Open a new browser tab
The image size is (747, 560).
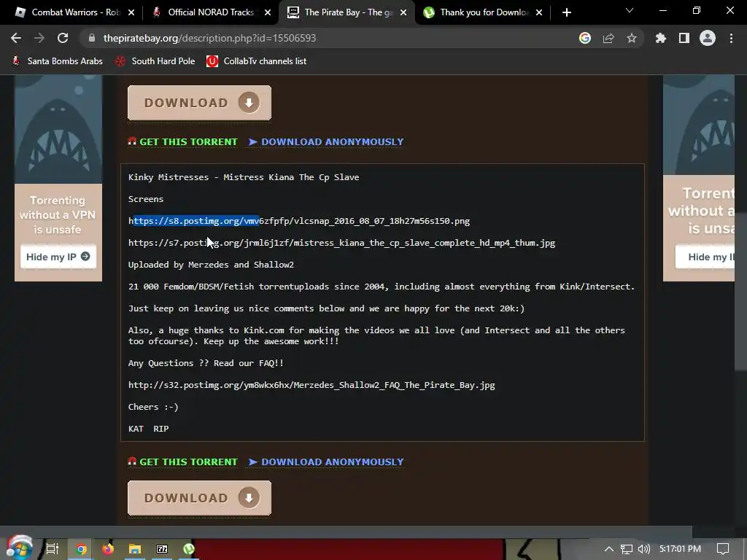[566, 12]
